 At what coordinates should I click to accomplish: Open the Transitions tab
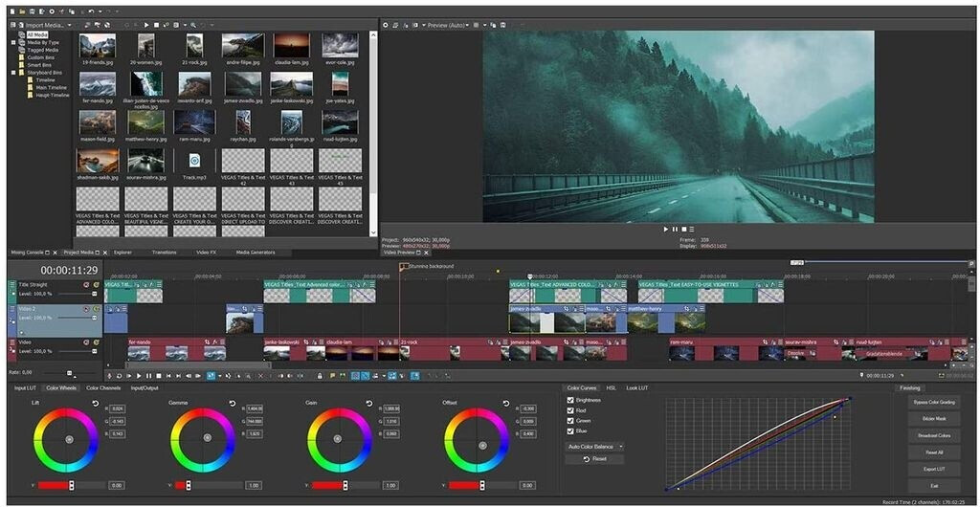click(164, 253)
